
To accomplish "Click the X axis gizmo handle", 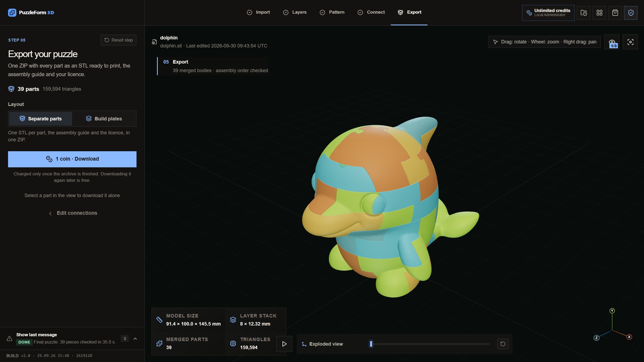I will pos(629,337).
